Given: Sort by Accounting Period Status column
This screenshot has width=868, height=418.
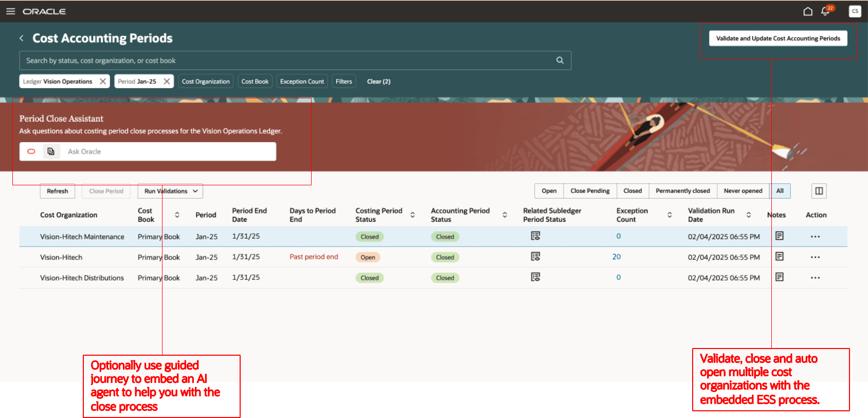Looking at the screenshot, I should 504,215.
